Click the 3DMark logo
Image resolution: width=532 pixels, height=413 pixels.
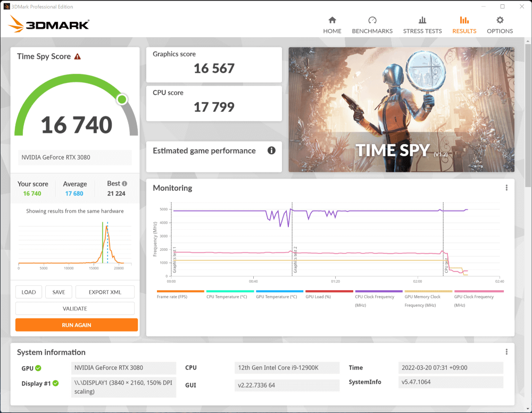pyautogui.click(x=48, y=24)
